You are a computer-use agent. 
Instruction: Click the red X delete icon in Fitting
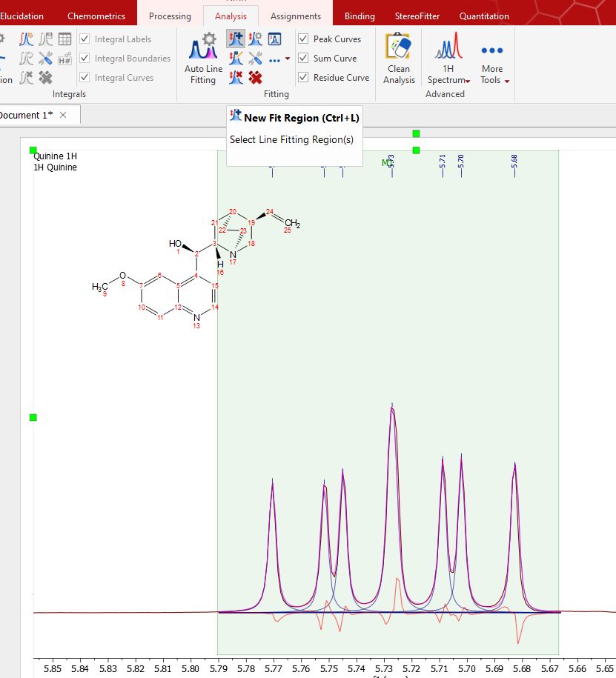click(256, 77)
